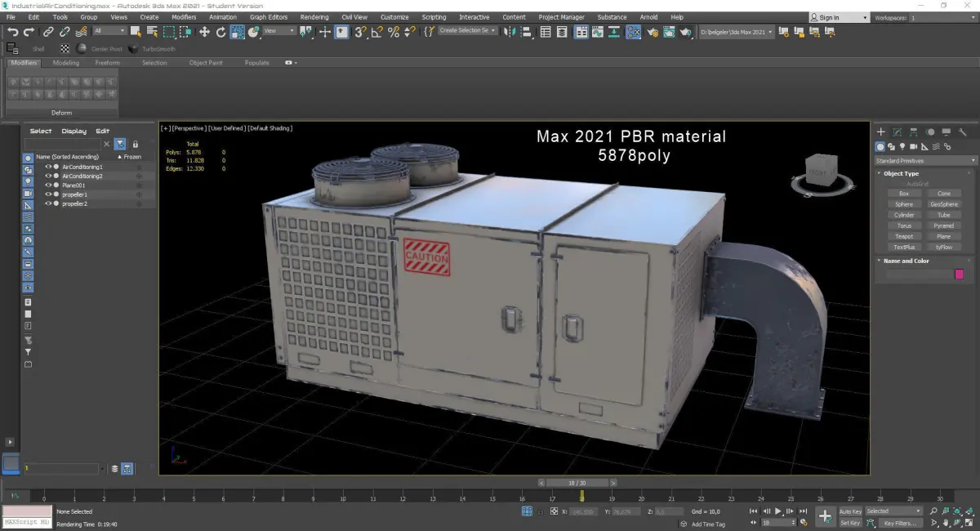This screenshot has height=531, width=980.
Task: Go to end frame
Action: [804, 511]
